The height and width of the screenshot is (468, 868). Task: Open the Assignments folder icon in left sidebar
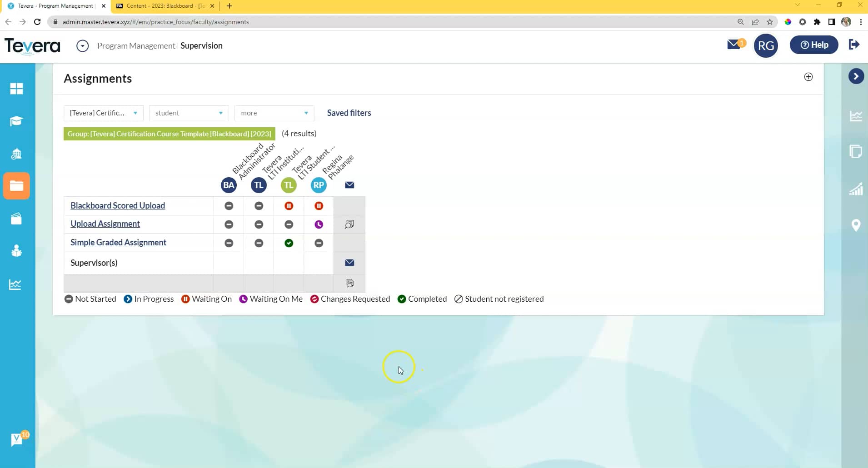[x=17, y=185]
